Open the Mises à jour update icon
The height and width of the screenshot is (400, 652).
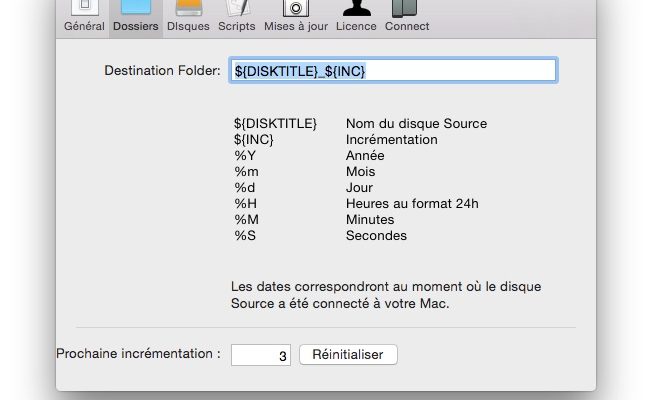[296, 8]
